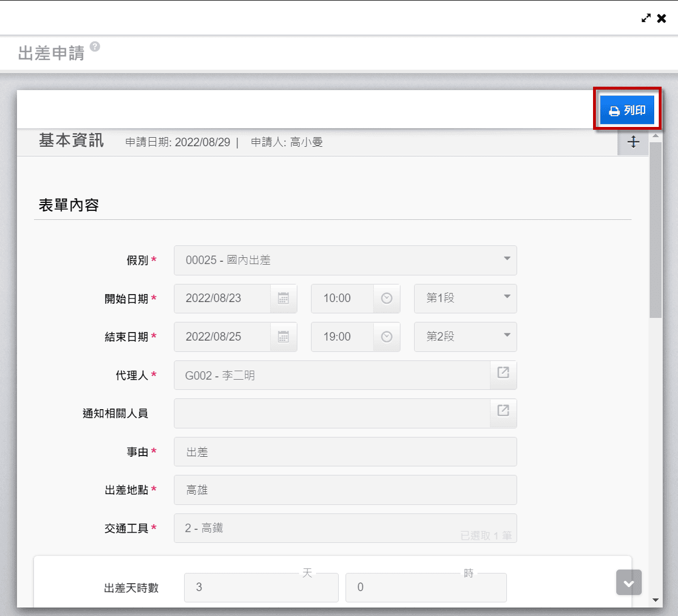The image size is (678, 616).
Task: Open the clock time picker for 10:00
Action: 386,298
